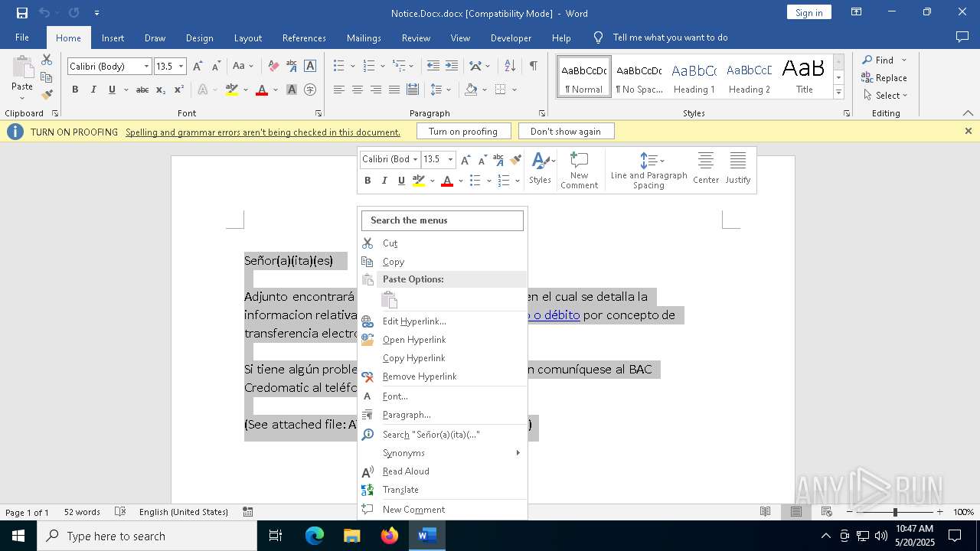
Task: Expand the Styles gallery More arrow
Action: click(838, 93)
